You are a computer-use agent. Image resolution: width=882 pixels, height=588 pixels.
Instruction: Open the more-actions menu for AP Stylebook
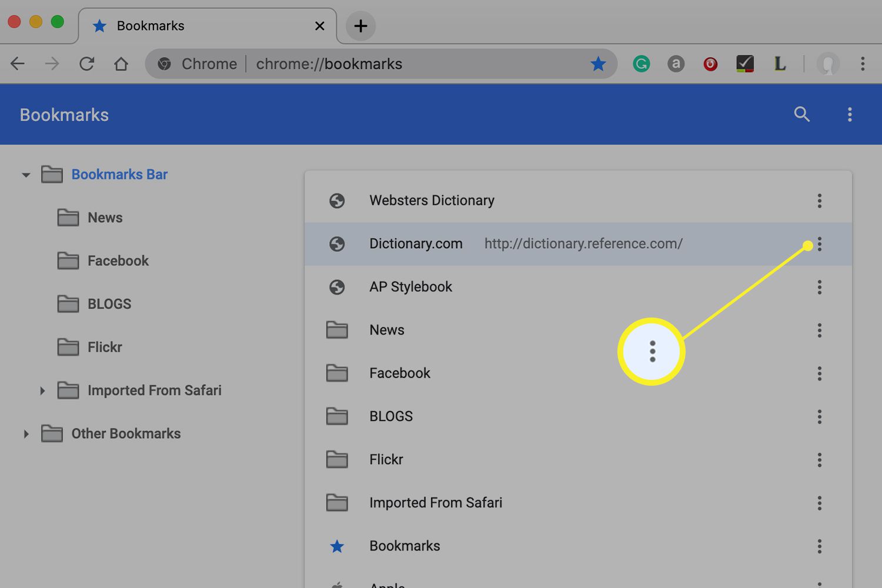[x=819, y=287]
